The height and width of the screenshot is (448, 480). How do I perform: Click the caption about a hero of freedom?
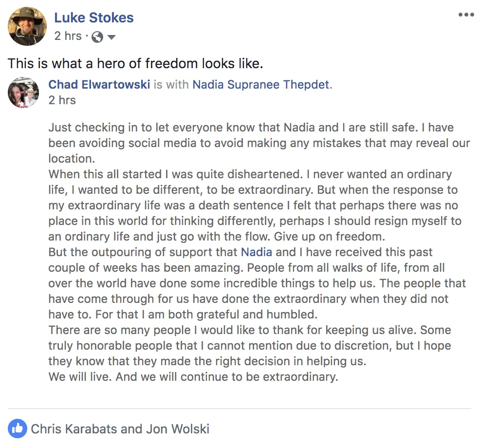click(x=135, y=63)
